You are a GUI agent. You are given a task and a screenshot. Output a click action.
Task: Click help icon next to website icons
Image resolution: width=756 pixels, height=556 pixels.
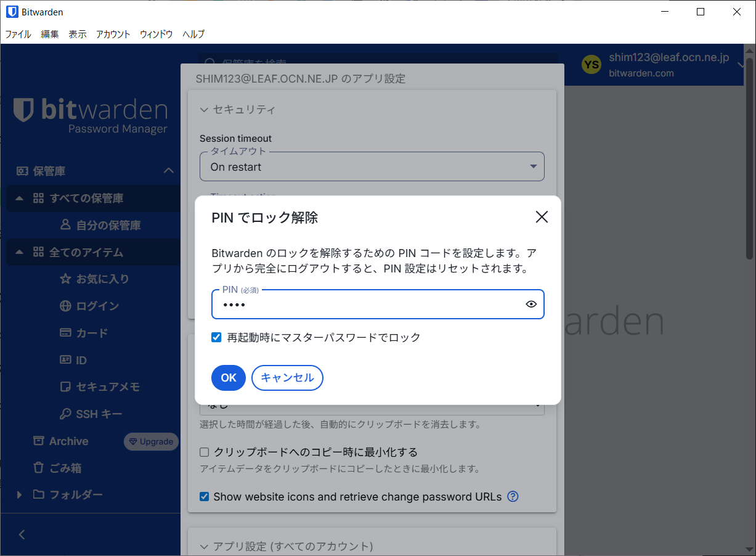pyautogui.click(x=513, y=496)
